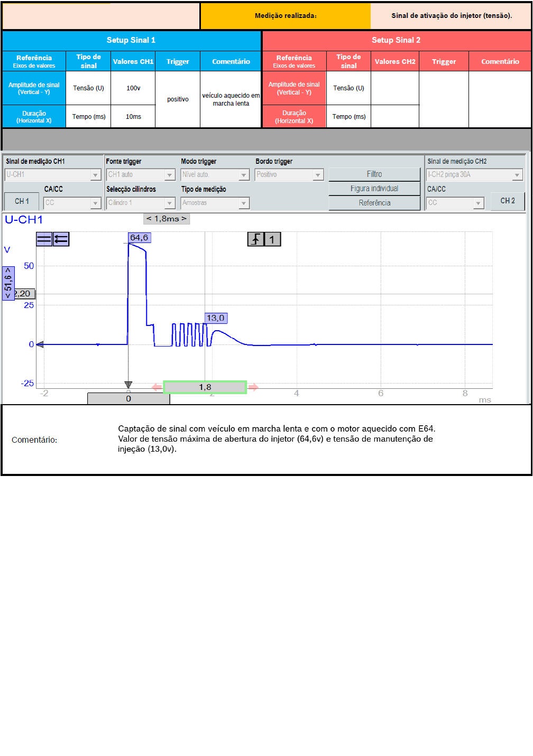Click the Figura individual button

374,189
